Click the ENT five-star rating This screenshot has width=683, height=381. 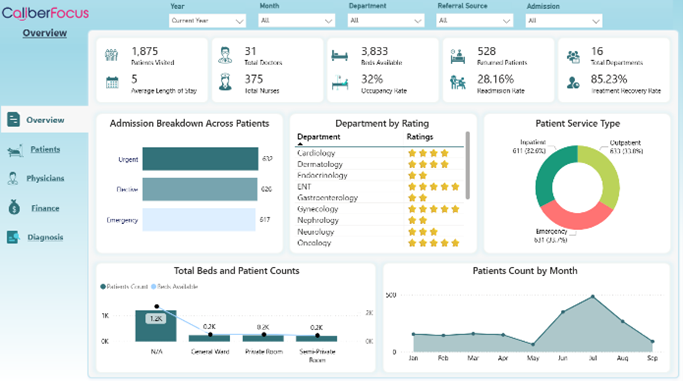pos(433,187)
